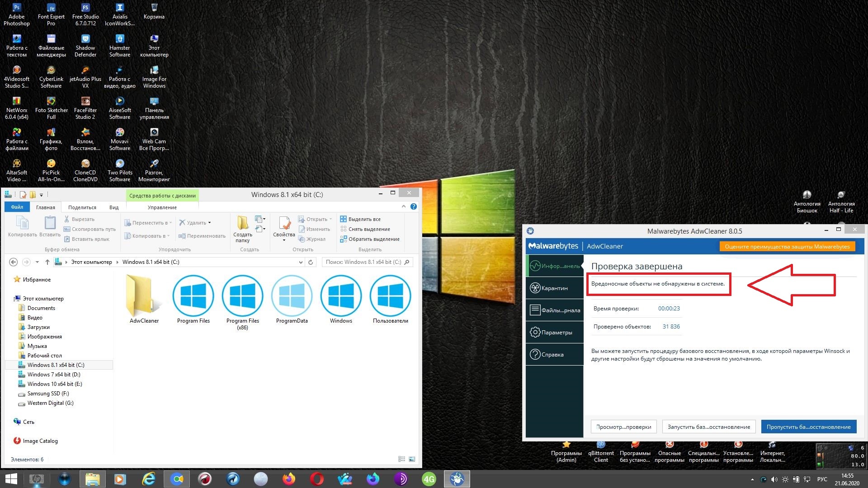Open the Удалить dropdown arrow
868x488 pixels.
(209, 223)
